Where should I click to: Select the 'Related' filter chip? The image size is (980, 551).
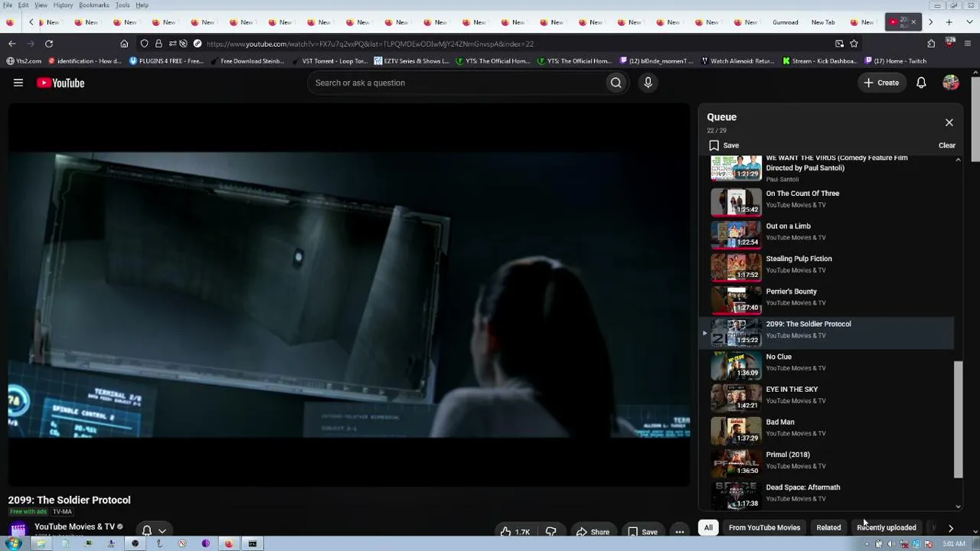pyautogui.click(x=828, y=527)
